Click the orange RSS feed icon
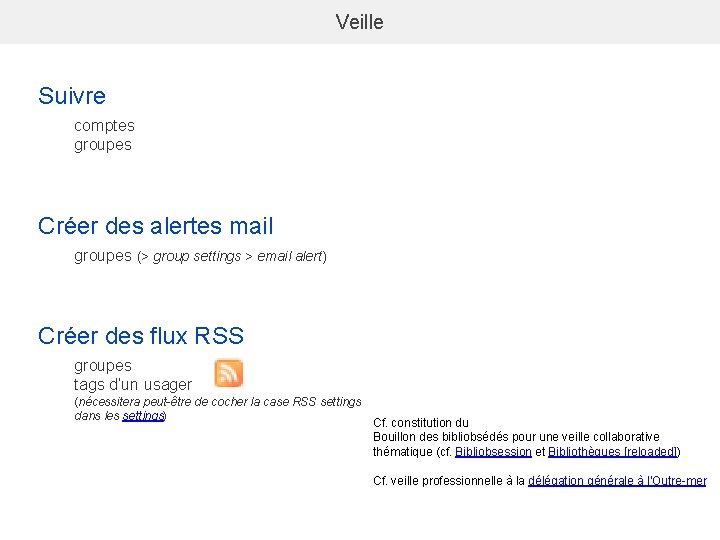Viewport: 720px width, 540px height. point(229,373)
